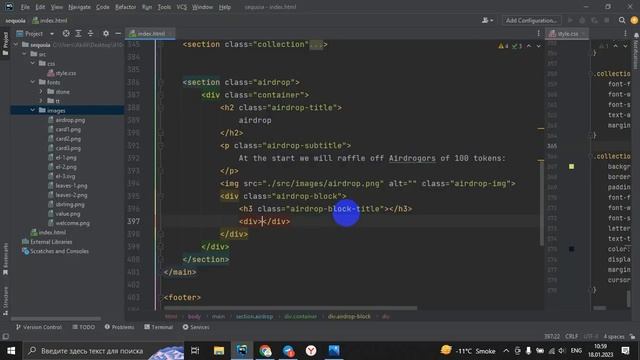Click the Search Everywhere magnifier icon
Image resolution: width=640 pixels, height=360 pixels.
pyautogui.click(x=622, y=20)
